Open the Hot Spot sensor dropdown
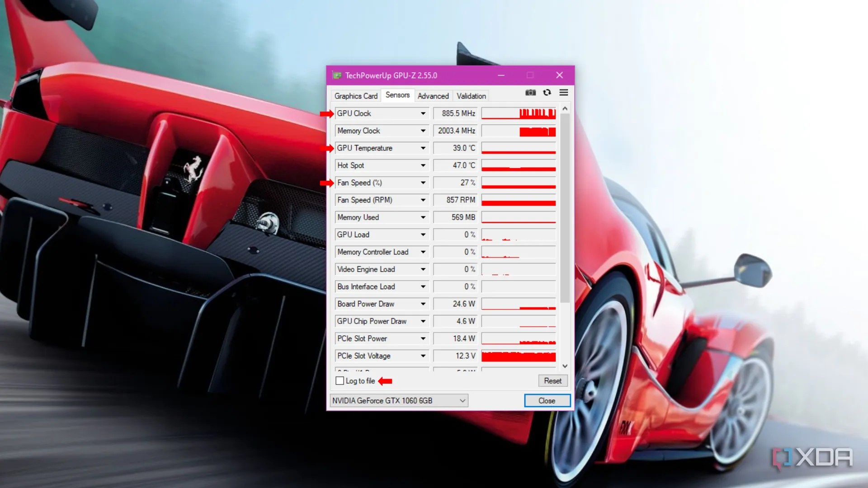This screenshot has height=488, width=868. tap(422, 165)
